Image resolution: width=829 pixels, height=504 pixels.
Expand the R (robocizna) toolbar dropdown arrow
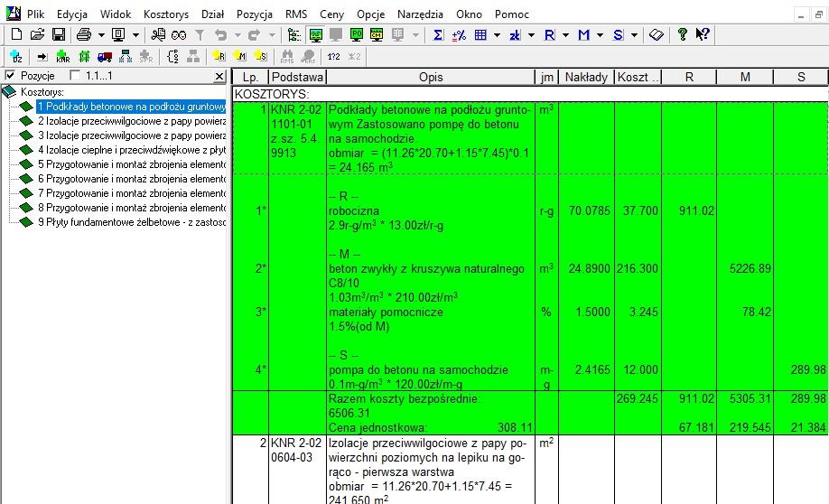click(x=565, y=34)
